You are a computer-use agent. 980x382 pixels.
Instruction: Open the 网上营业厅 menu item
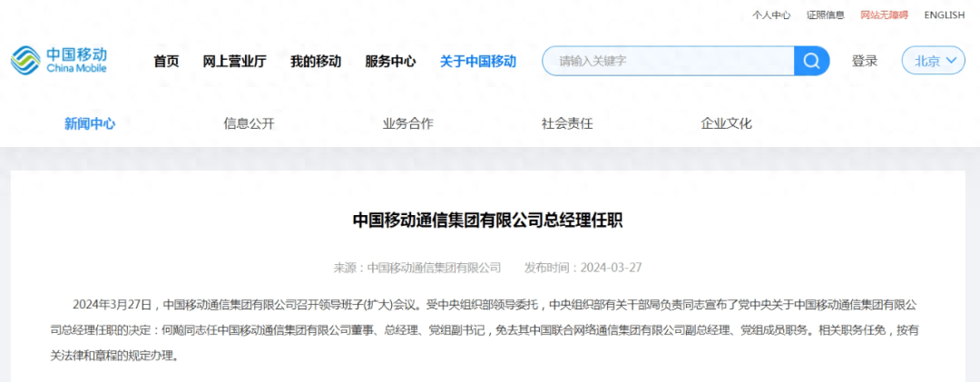click(234, 61)
